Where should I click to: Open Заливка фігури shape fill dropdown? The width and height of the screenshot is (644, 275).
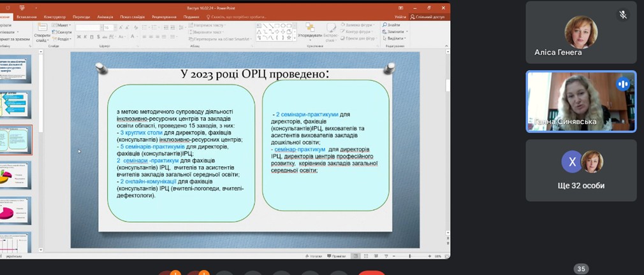(x=357, y=25)
